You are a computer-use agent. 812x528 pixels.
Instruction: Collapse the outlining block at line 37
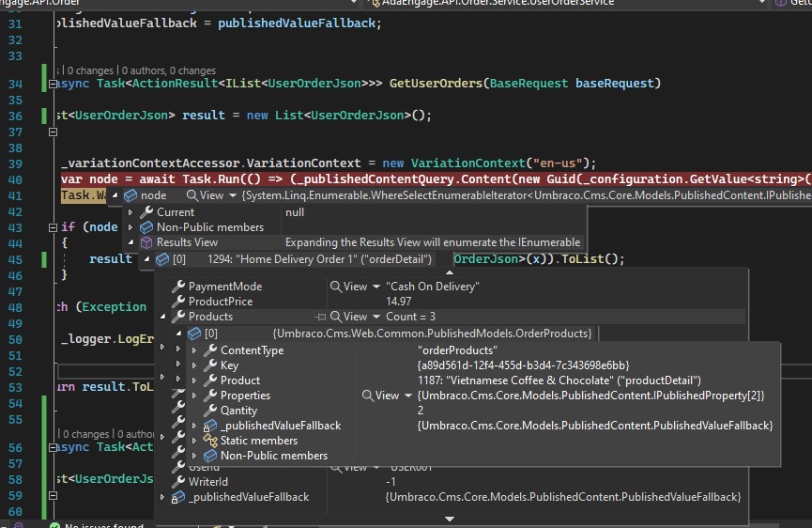pos(53,132)
